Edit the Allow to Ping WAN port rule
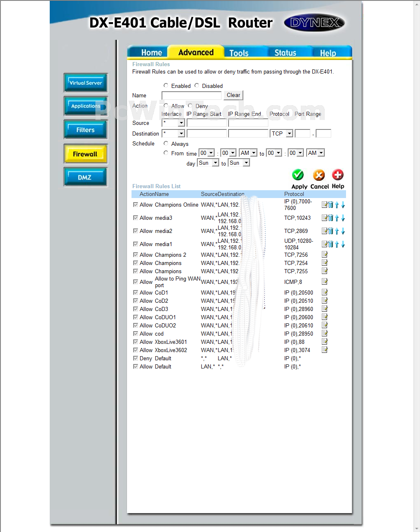Viewport: 420px width, 532px height. (325, 281)
